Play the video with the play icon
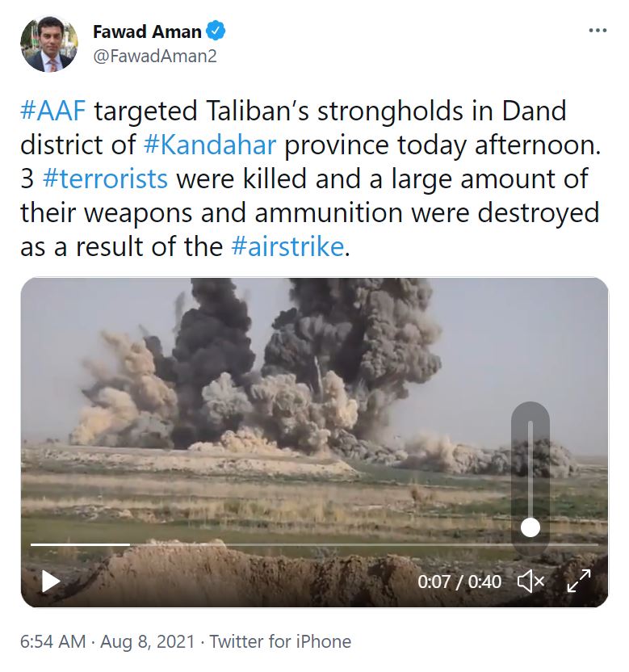The height and width of the screenshot is (672, 629). (x=51, y=582)
